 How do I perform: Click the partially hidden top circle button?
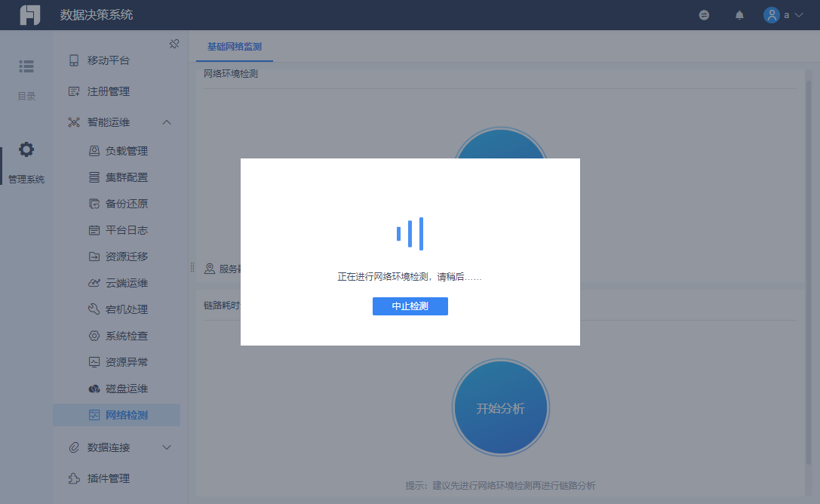[x=500, y=143]
